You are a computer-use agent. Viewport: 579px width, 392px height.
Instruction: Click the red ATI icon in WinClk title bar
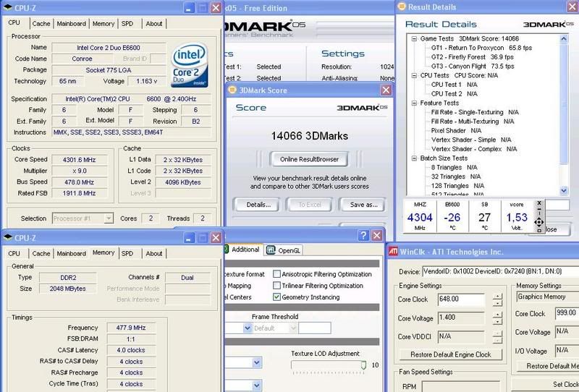pyautogui.click(x=393, y=252)
